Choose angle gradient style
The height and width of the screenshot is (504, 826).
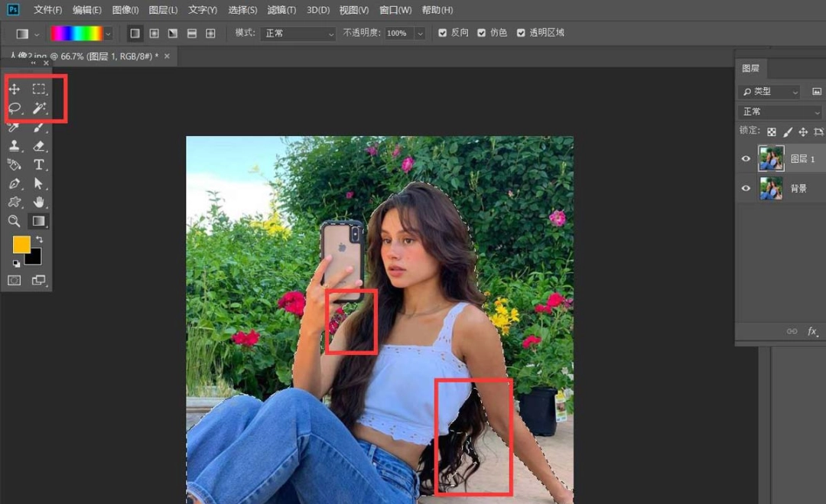point(173,33)
